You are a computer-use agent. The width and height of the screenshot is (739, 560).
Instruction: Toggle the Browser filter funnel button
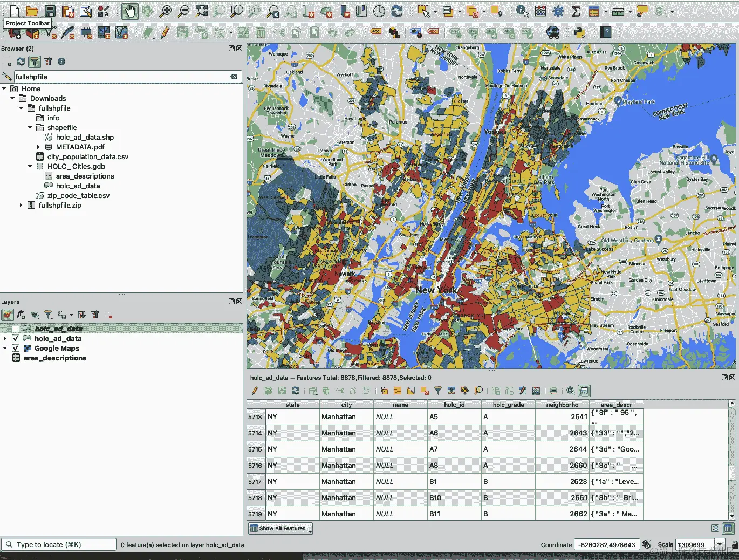34,62
